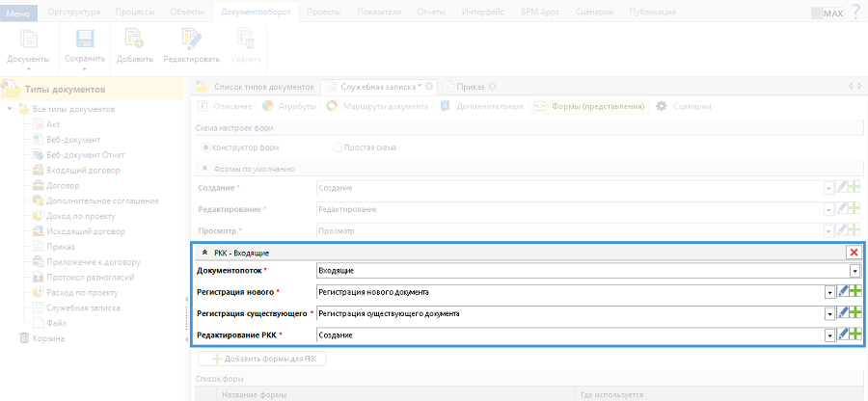Open the Документопоток dropdown
The image size is (868, 401).
tap(854, 272)
